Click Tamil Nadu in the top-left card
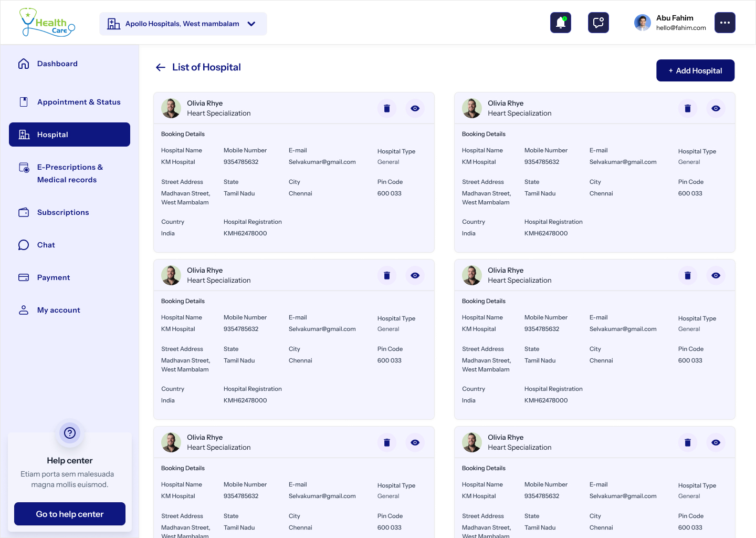The height and width of the screenshot is (538, 756). click(x=239, y=193)
